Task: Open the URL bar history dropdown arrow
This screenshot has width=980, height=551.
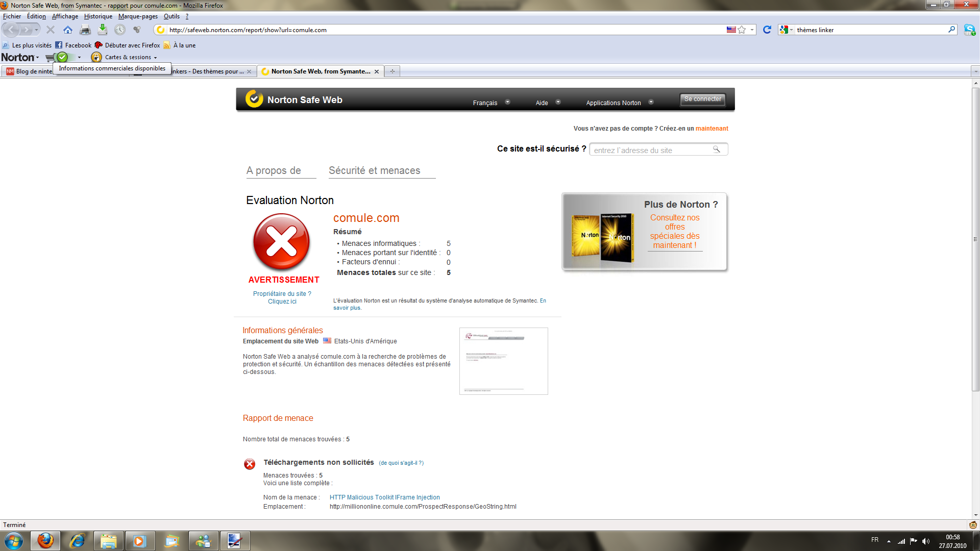Action: click(752, 30)
